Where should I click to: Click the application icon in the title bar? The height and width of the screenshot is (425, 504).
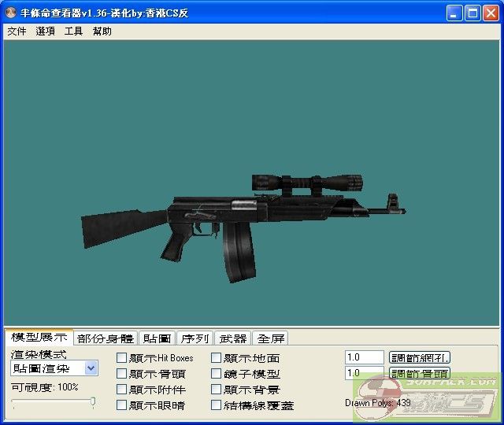(11, 13)
